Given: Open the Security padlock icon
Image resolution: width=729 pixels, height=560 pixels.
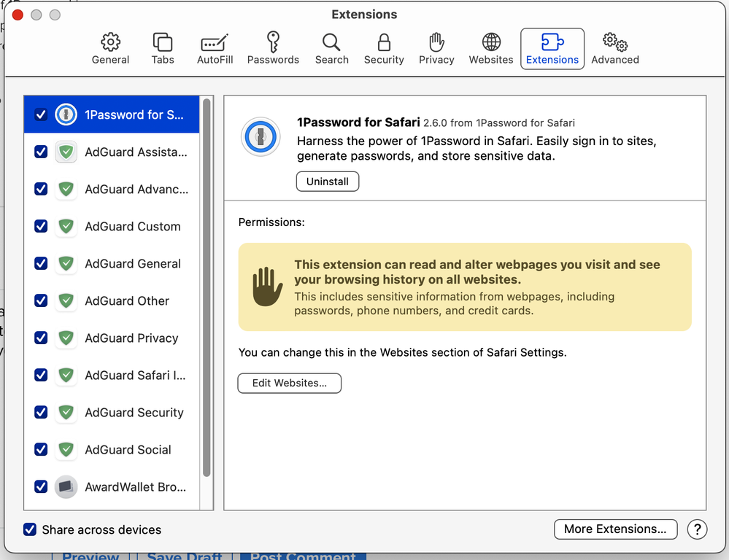Looking at the screenshot, I should click(384, 42).
